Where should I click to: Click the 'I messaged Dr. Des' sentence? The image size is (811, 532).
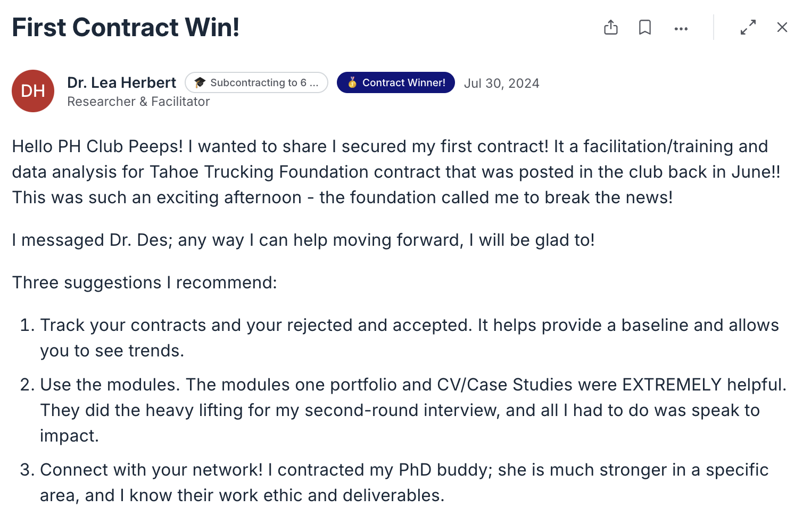coord(303,240)
